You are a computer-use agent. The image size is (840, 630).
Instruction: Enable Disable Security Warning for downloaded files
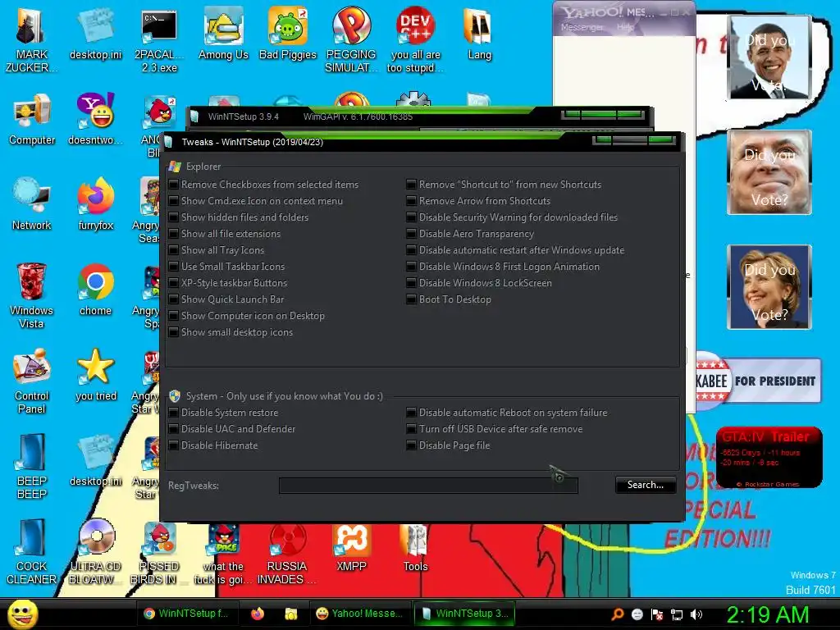coord(411,217)
